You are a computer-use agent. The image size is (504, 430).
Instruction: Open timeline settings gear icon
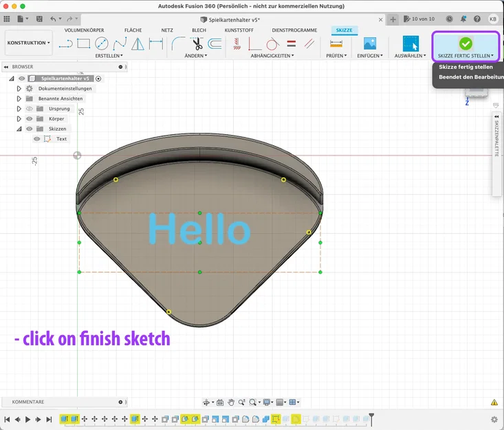click(494, 419)
